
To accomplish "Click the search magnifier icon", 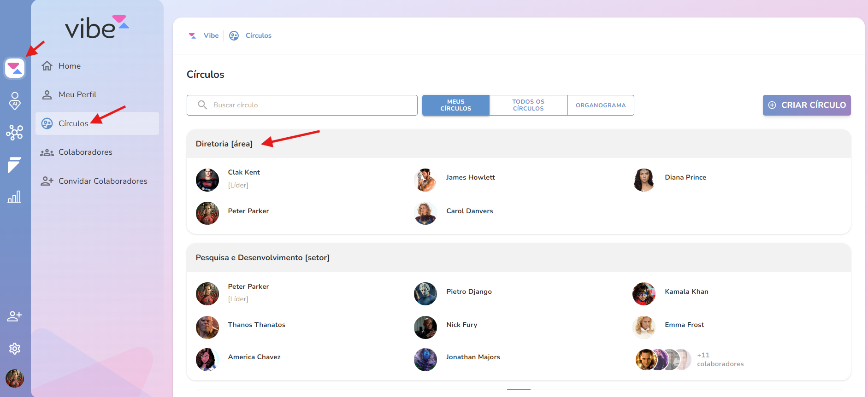I will click(202, 105).
